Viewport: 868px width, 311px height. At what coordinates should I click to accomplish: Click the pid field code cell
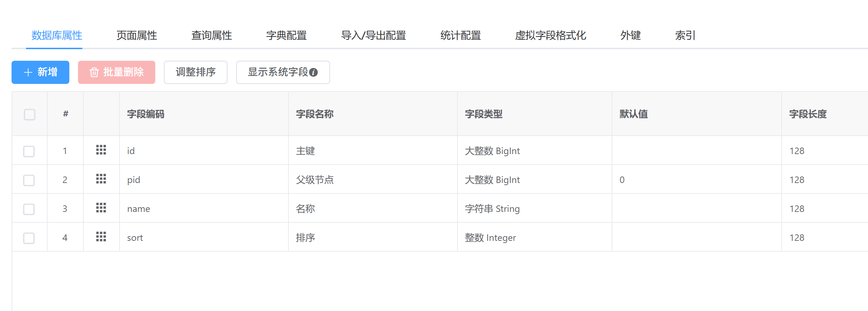click(x=134, y=180)
